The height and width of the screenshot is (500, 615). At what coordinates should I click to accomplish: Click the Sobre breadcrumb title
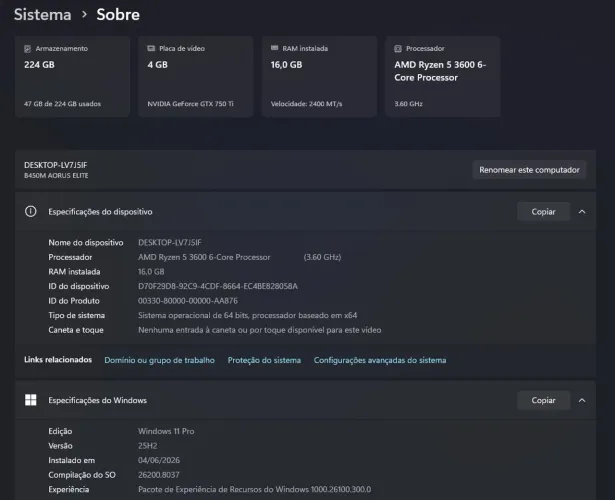(x=118, y=15)
